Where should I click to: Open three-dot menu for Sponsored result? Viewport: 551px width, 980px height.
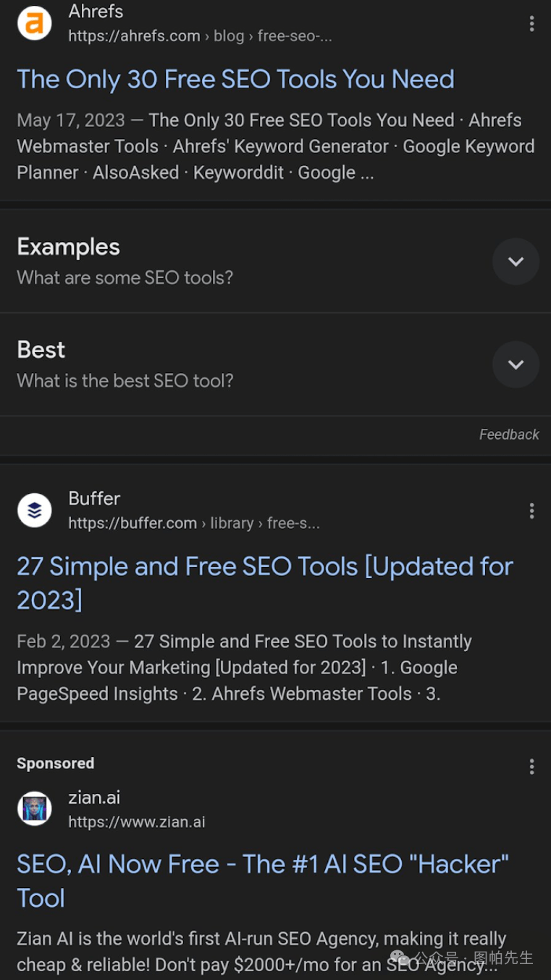[x=531, y=766]
